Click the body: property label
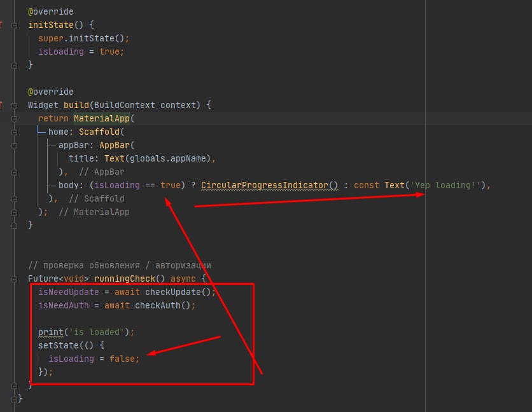Image resolution: width=532 pixels, height=412 pixels. (x=71, y=185)
